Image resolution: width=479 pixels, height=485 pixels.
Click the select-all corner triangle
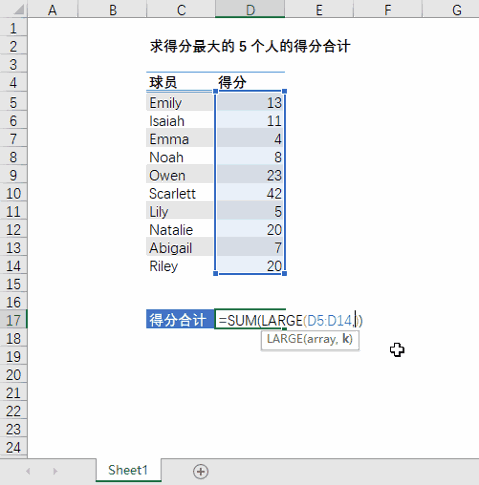[19, 9]
